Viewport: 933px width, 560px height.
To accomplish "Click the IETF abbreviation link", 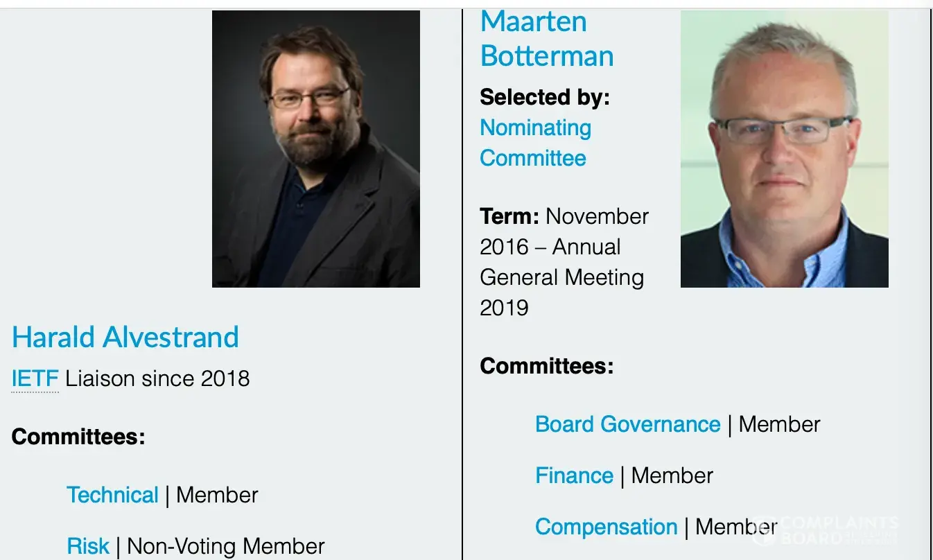I will [x=35, y=378].
